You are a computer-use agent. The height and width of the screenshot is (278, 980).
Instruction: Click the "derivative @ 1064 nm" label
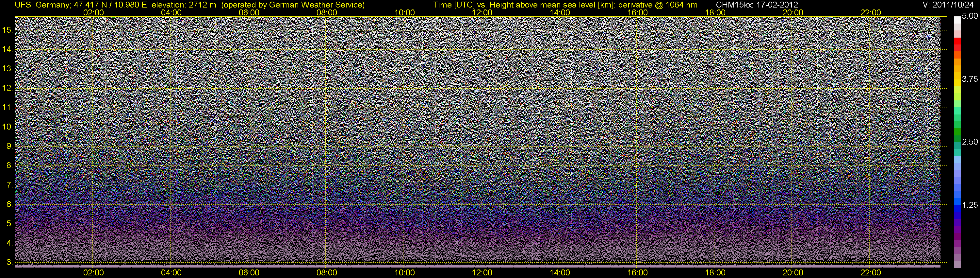pos(658,5)
